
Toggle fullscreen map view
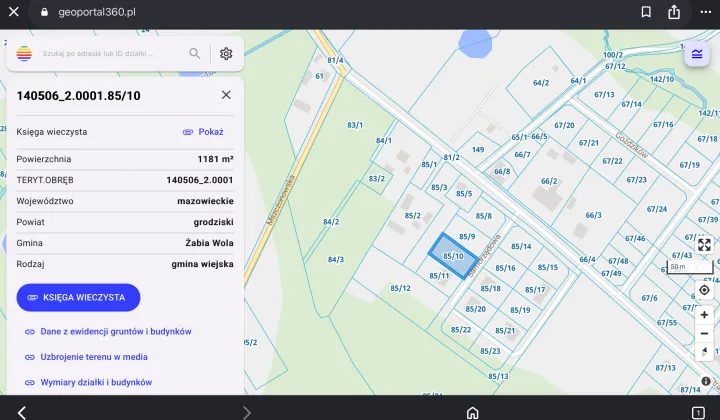tap(704, 245)
